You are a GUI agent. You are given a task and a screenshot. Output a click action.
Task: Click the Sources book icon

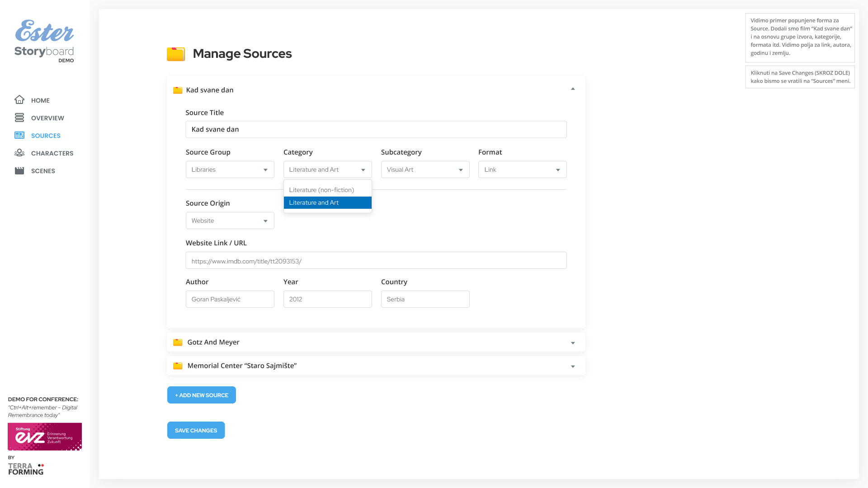pos(19,135)
